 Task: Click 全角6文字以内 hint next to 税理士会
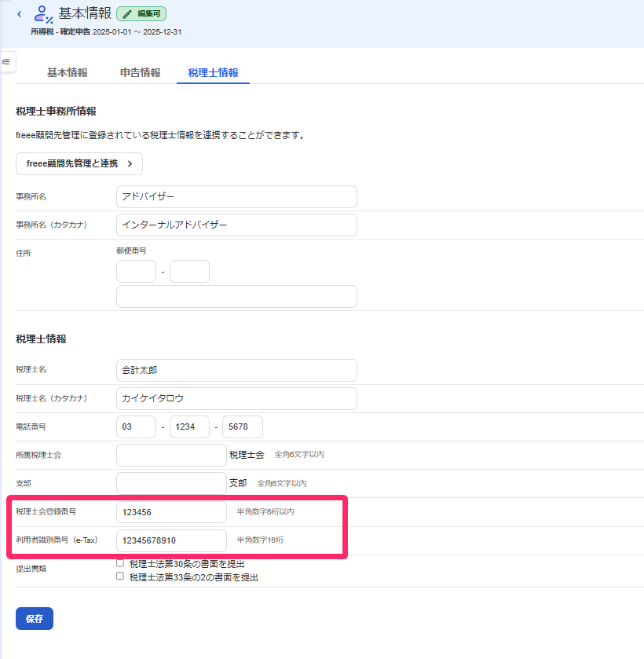click(x=299, y=455)
